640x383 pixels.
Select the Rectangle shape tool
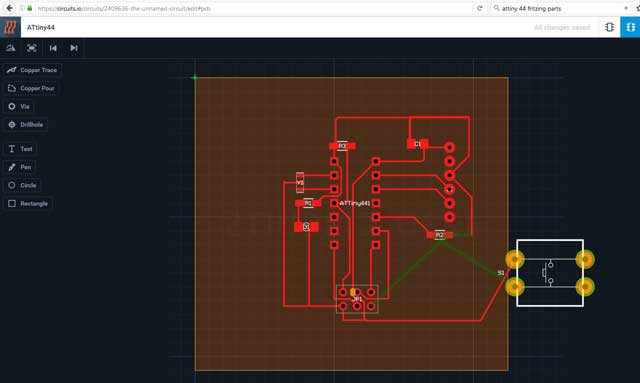click(x=28, y=203)
